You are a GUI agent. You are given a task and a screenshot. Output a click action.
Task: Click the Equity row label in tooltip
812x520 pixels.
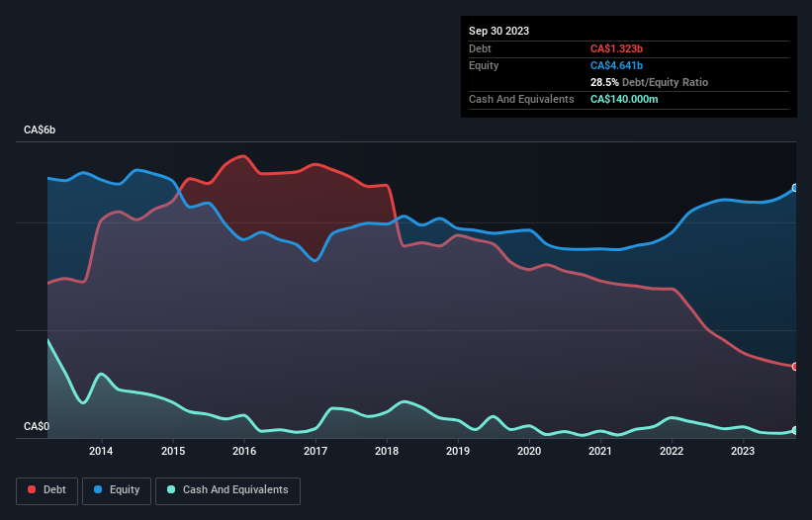[484, 65]
